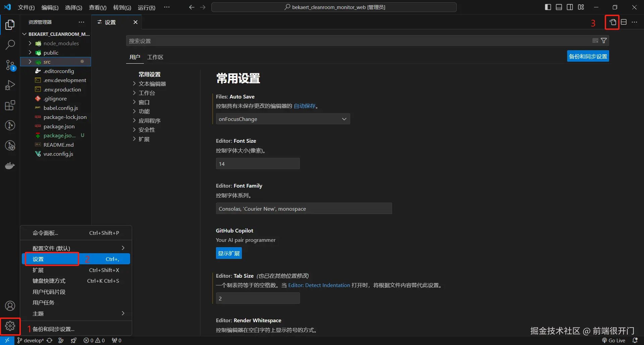Expand the node_modules folder in the Explorer
The height and width of the screenshot is (345, 644).
30,43
